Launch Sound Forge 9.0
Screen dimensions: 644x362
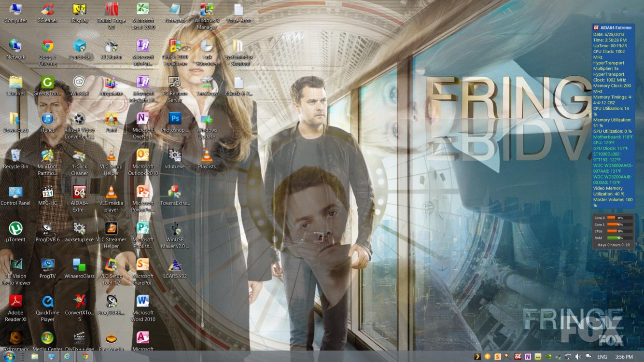click(112, 16)
